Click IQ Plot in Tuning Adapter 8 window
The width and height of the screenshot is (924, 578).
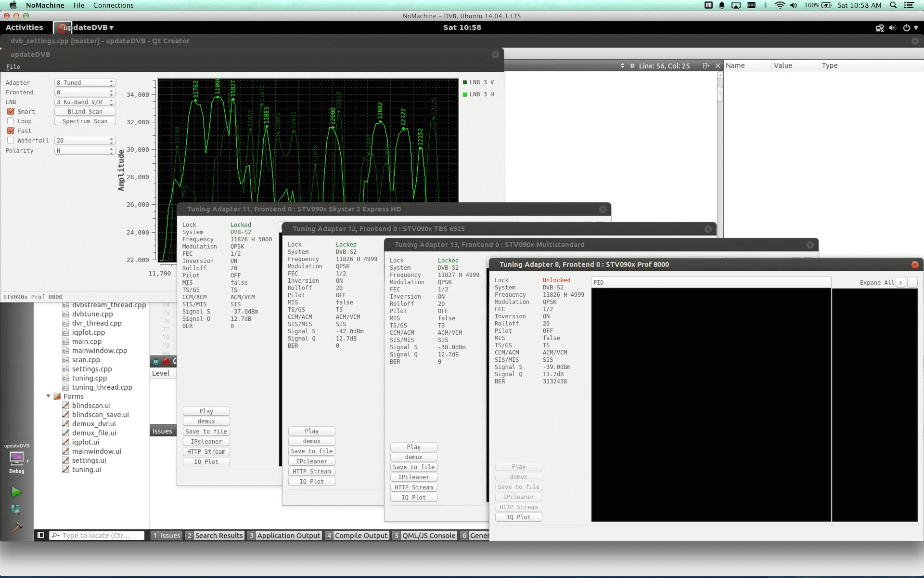coord(518,517)
